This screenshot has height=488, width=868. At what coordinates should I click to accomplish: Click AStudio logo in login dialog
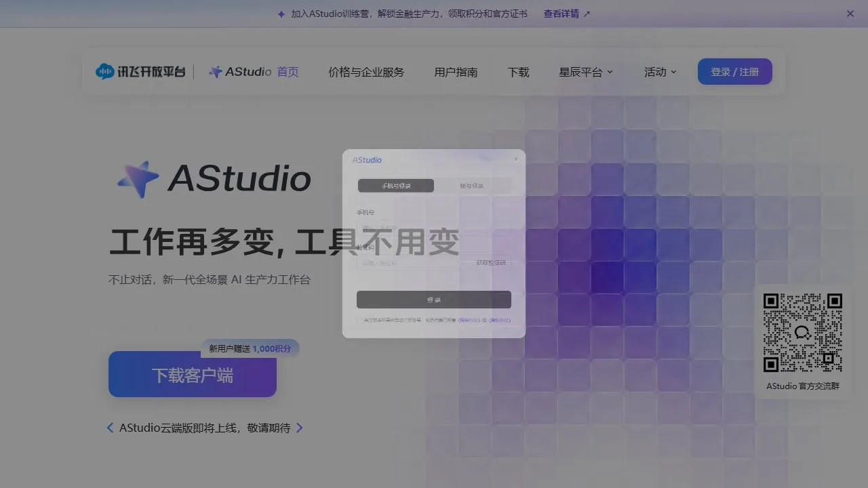tap(367, 160)
